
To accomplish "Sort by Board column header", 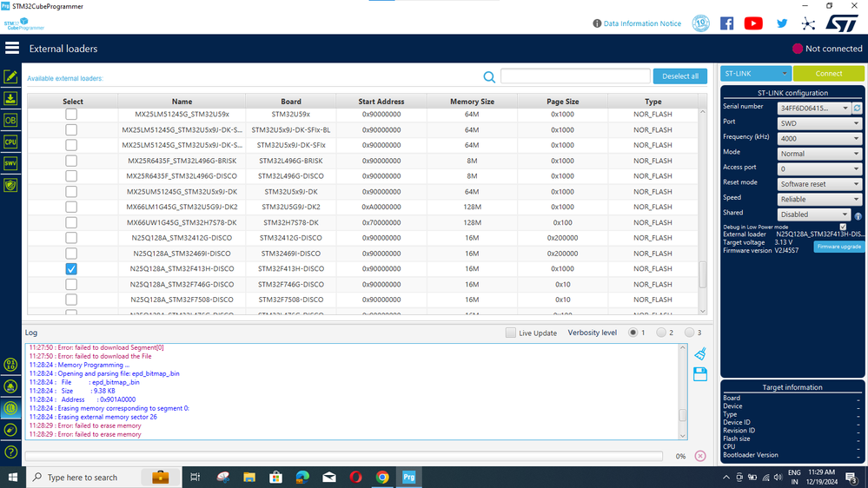I will 290,102.
